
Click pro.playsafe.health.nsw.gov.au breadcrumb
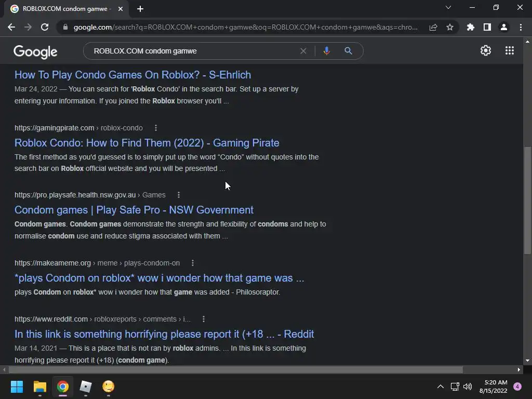click(x=90, y=195)
